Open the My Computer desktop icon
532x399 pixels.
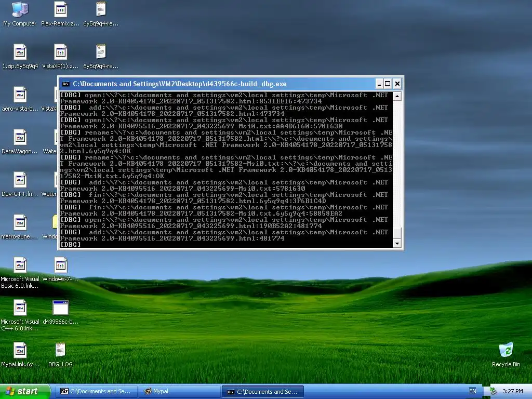[20, 14]
